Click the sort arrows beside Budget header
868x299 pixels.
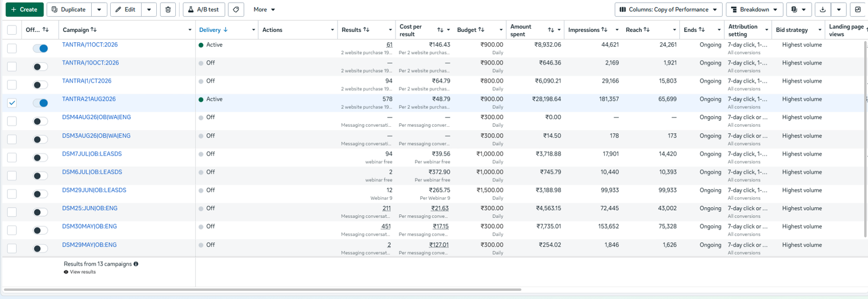(x=481, y=30)
